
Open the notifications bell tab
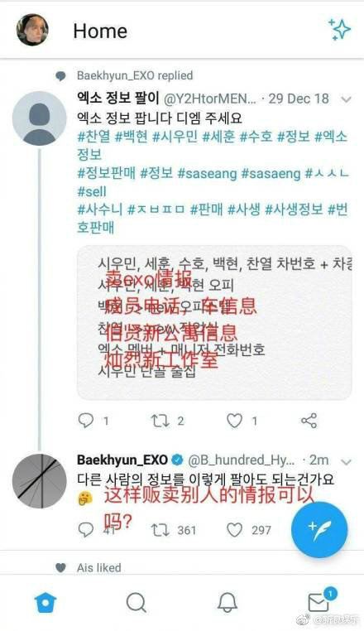[227, 603]
